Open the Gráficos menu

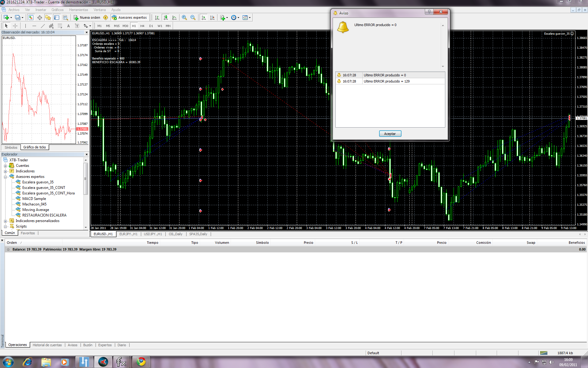57,10
